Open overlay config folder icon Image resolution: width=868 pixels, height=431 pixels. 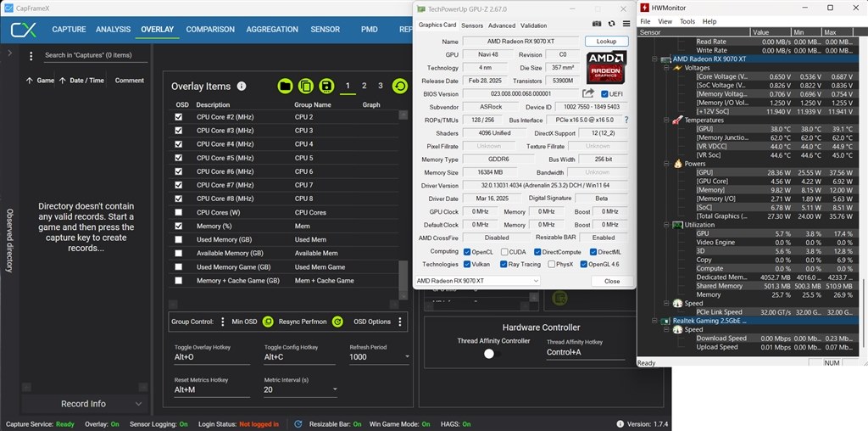(285, 86)
